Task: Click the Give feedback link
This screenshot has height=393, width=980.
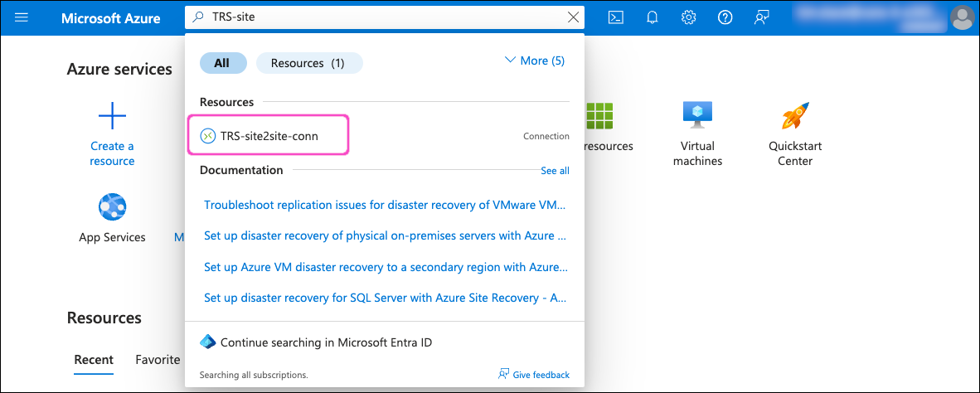Action: [534, 375]
